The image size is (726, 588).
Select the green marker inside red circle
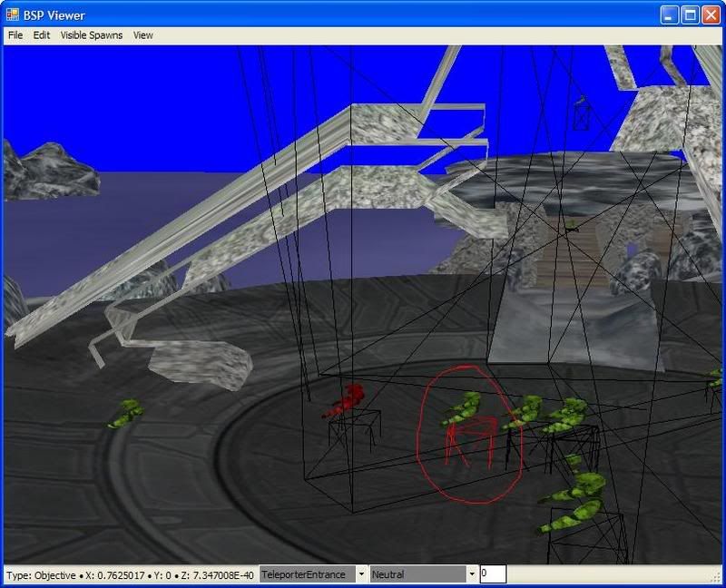462,407
